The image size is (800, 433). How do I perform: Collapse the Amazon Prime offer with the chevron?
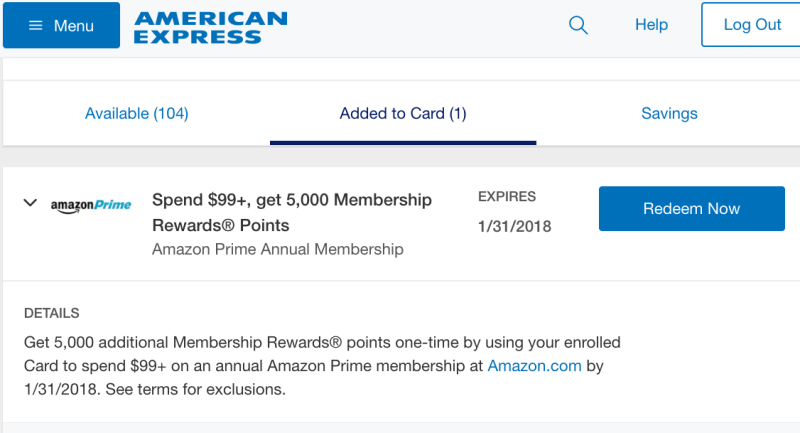pos(30,202)
